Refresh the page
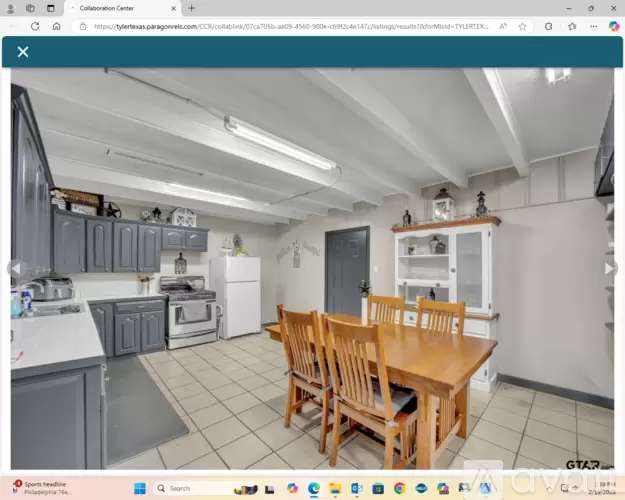This screenshot has height=500, width=625. pyautogui.click(x=35, y=26)
